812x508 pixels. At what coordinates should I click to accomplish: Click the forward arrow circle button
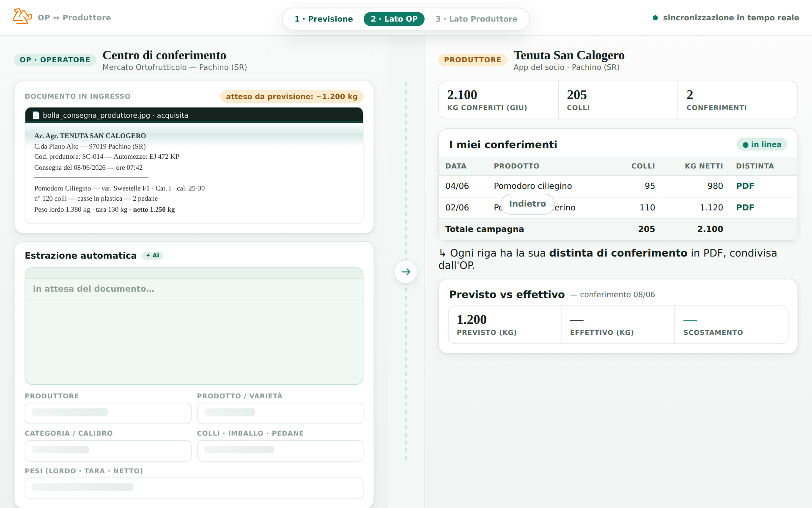click(x=406, y=272)
